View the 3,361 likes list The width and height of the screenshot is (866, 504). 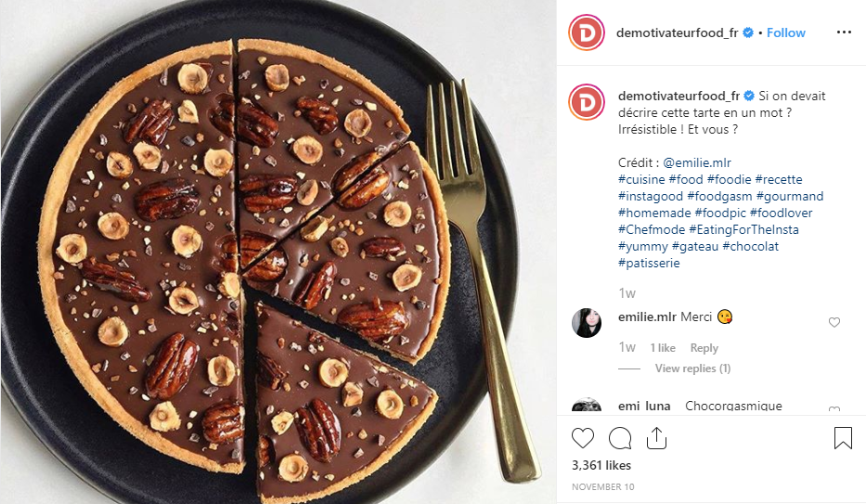point(601,465)
